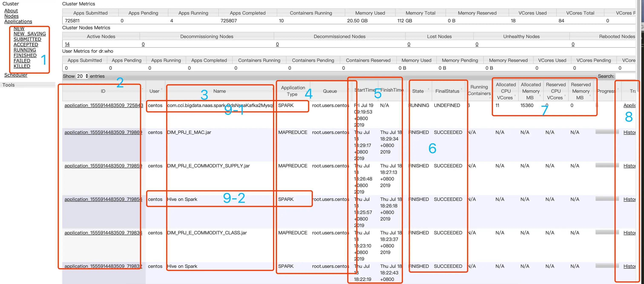Image resolution: width=644 pixels, height=284 pixels.
Task: Expand the Tools section in sidebar
Action: (x=9, y=85)
